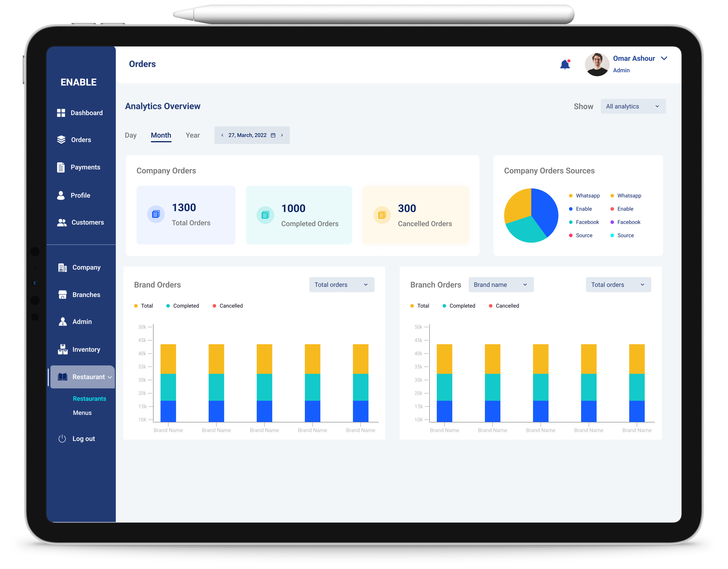Expand the Brand name dropdown
728x569 pixels.
pos(501,285)
